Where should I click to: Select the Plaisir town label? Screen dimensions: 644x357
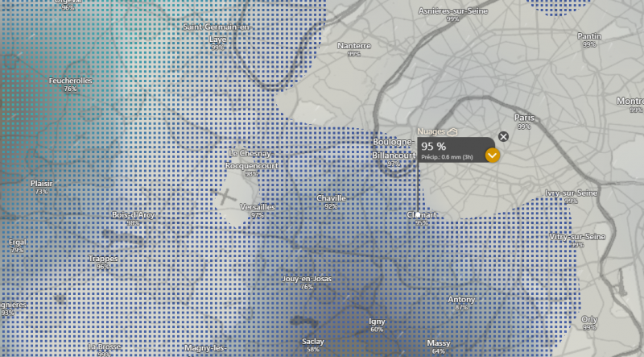(42, 184)
